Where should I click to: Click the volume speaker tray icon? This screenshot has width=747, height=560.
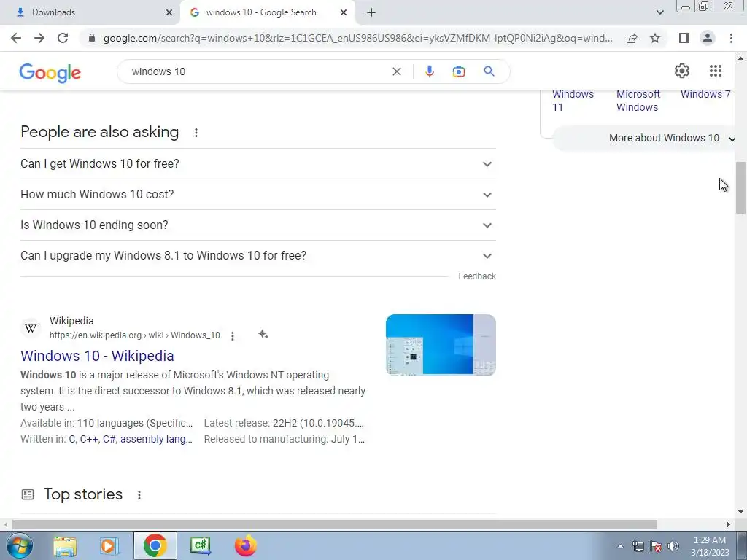tap(673, 546)
